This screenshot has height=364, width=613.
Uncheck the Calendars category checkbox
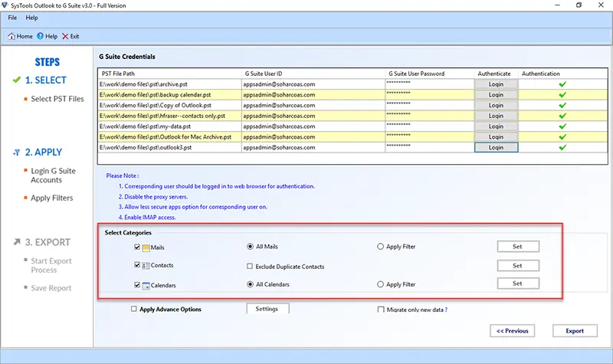137,285
